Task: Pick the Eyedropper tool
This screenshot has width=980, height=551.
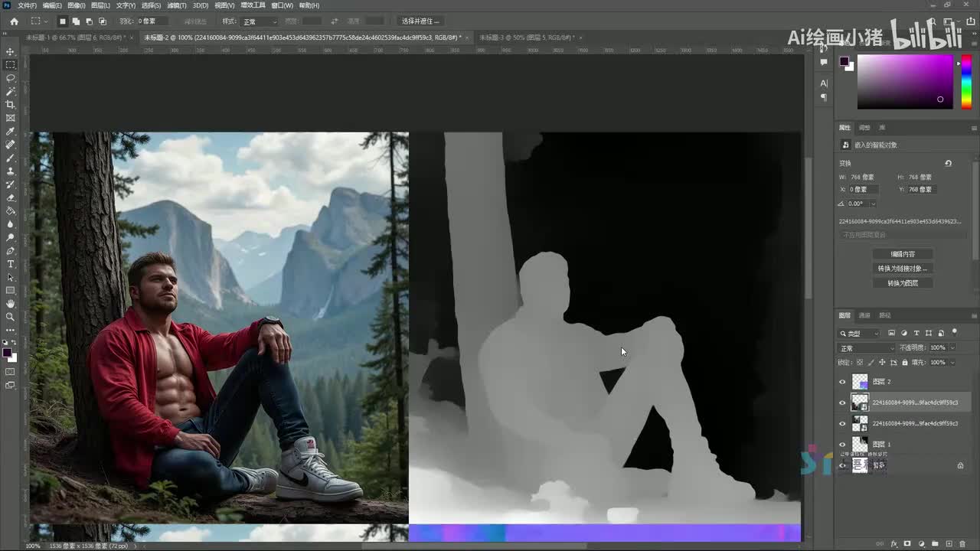Action: [x=10, y=132]
